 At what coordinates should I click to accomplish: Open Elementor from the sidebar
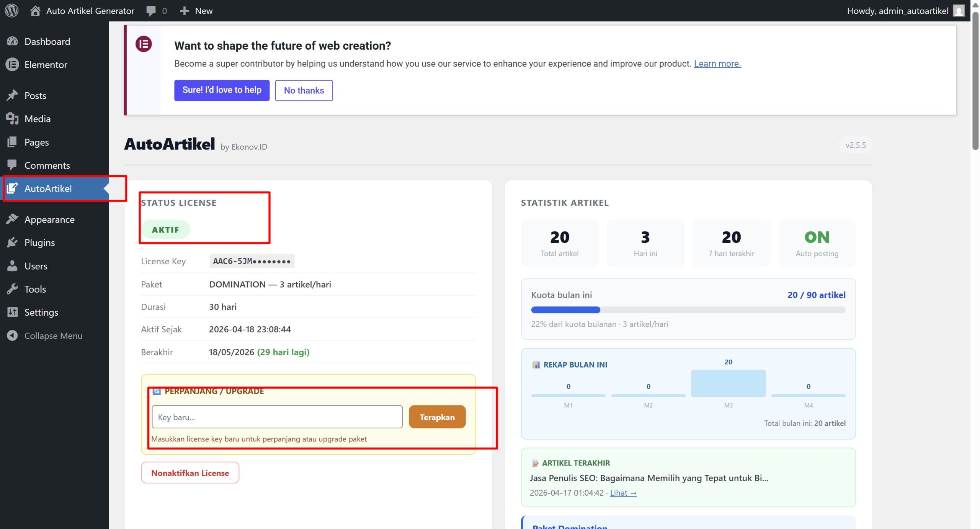(46, 65)
